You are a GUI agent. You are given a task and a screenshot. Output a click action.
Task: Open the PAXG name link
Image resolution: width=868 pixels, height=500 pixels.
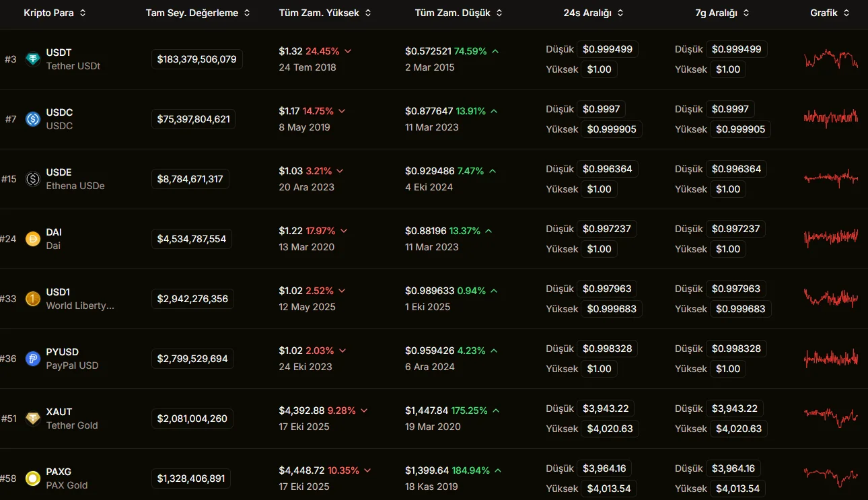tap(59, 472)
